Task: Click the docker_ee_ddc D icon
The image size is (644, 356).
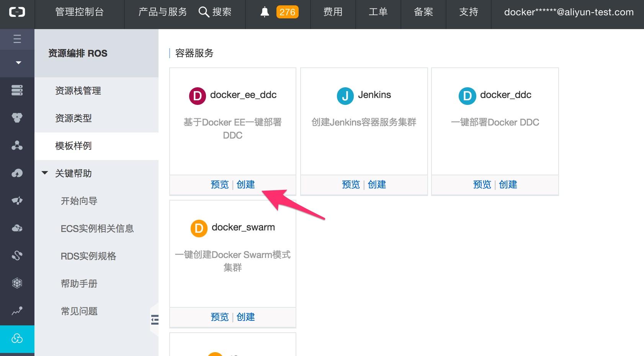Action: pyautogui.click(x=198, y=96)
